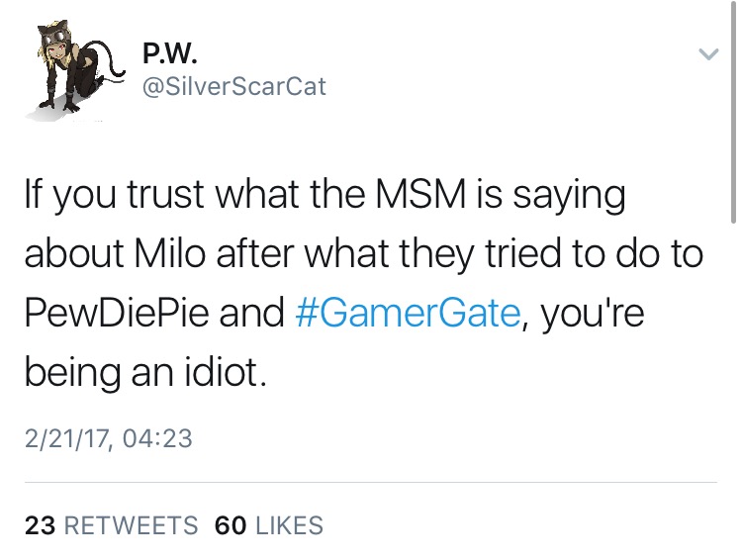Click the number 23 beside Retweets
This screenshot has height=560, width=742.
[x=40, y=524]
